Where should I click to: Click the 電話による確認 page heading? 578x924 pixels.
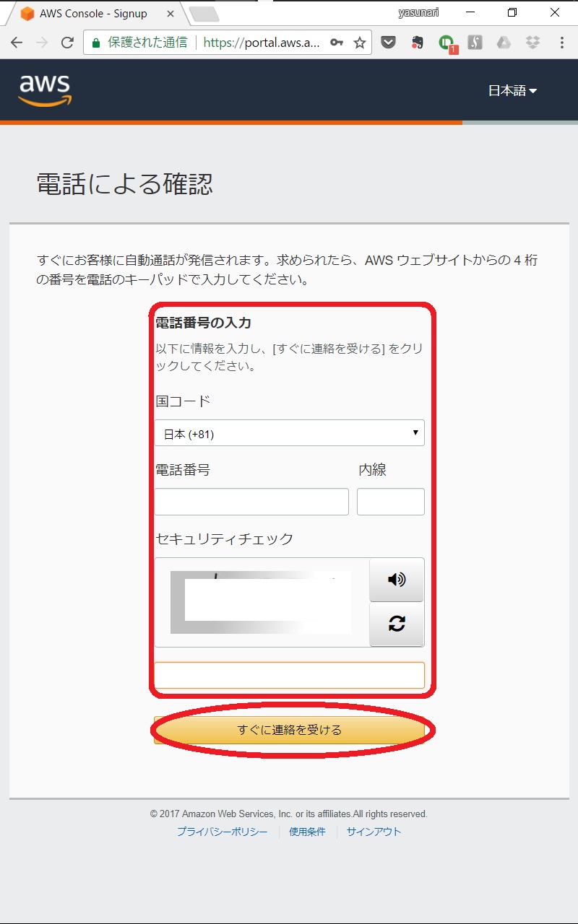[x=125, y=184]
